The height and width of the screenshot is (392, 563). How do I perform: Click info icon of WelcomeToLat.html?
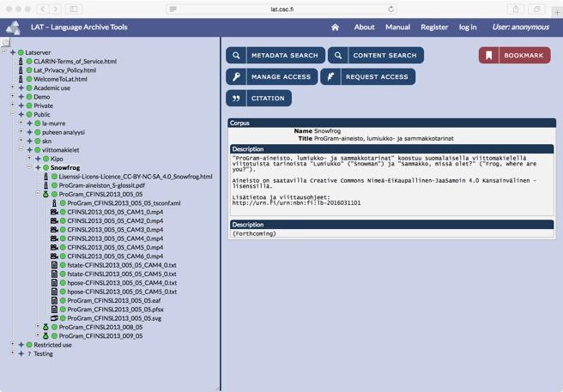tap(21, 79)
